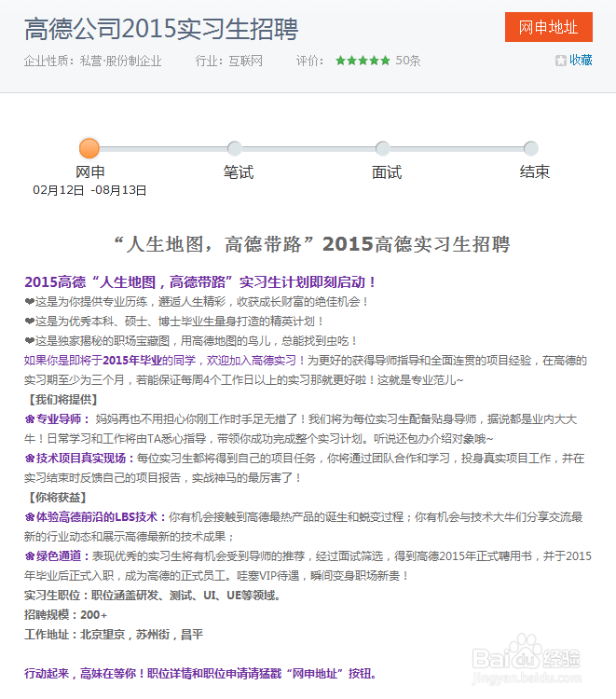The height and width of the screenshot is (699, 616).
Task: Select the orange 网申 progress step circle
Action: click(x=89, y=148)
